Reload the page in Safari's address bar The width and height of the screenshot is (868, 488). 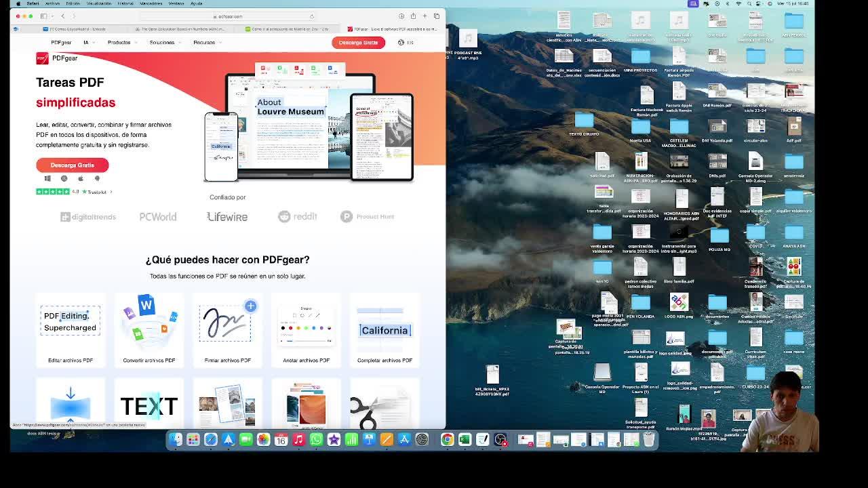[x=312, y=16]
